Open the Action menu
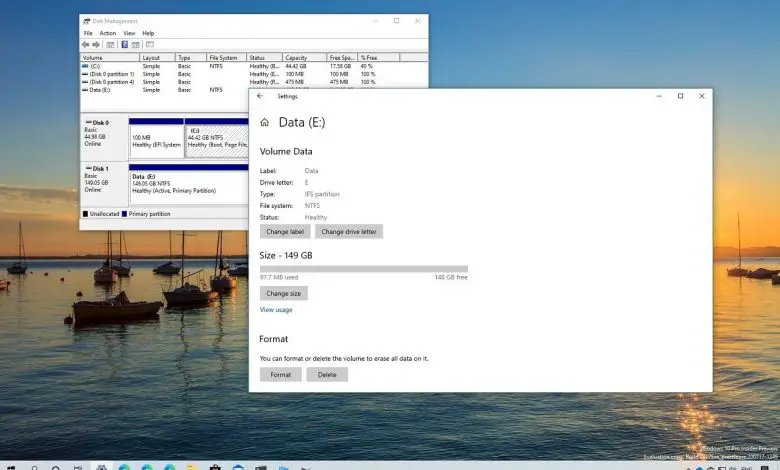 click(x=107, y=33)
